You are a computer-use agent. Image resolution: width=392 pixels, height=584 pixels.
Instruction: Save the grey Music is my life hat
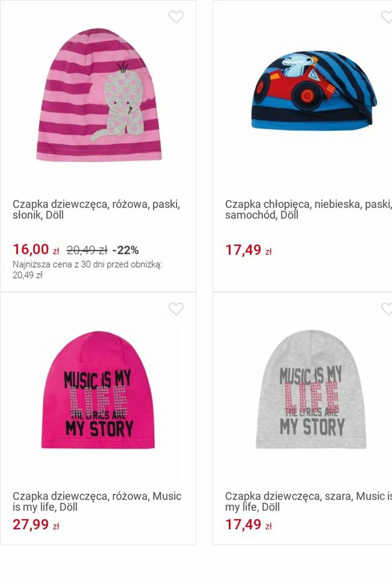point(387,309)
